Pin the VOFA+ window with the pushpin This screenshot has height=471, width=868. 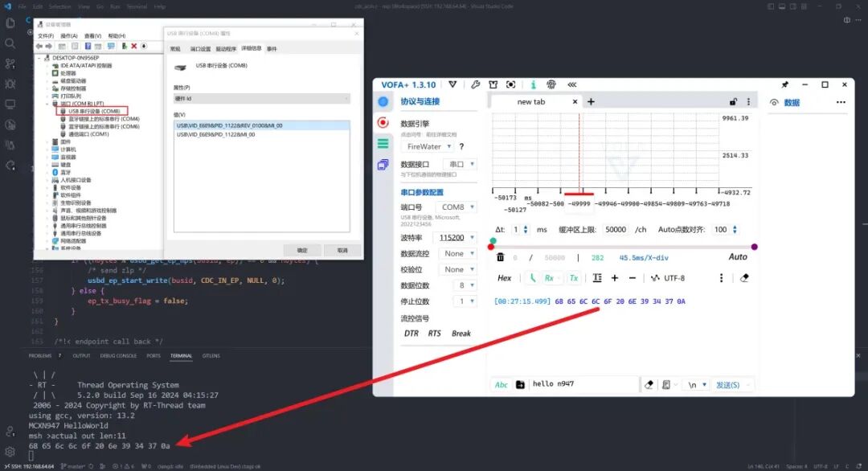pos(785,84)
